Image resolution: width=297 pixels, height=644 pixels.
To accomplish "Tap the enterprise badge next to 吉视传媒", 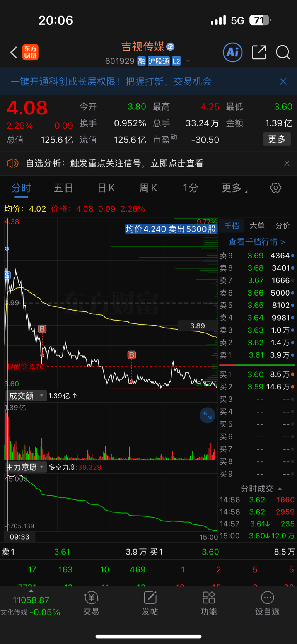I will click(x=170, y=47).
